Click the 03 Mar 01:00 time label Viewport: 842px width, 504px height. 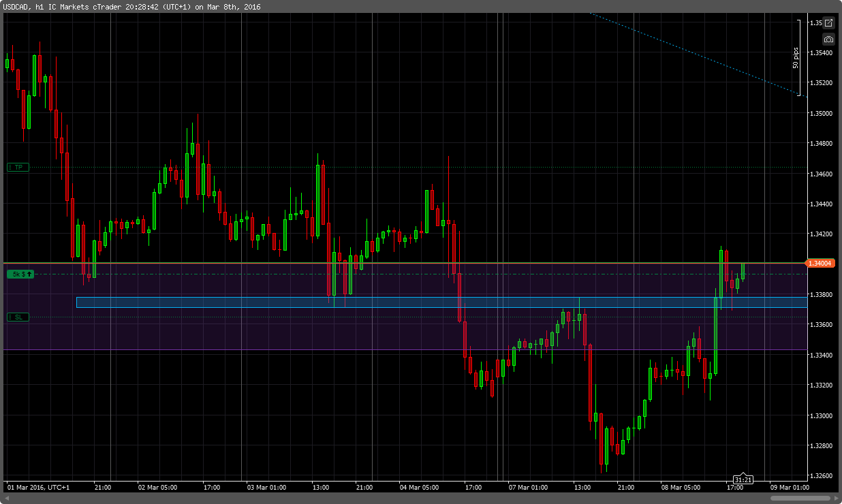(x=267, y=488)
